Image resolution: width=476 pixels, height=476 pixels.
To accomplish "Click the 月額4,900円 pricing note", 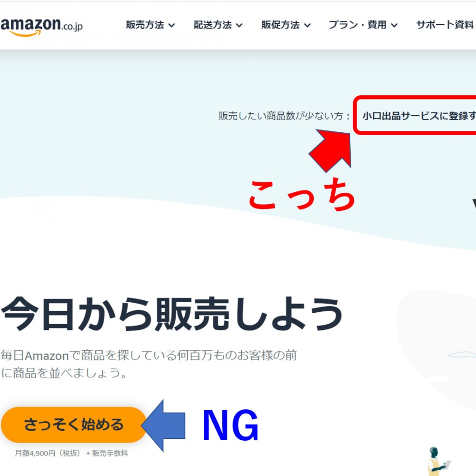I will tap(71, 453).
